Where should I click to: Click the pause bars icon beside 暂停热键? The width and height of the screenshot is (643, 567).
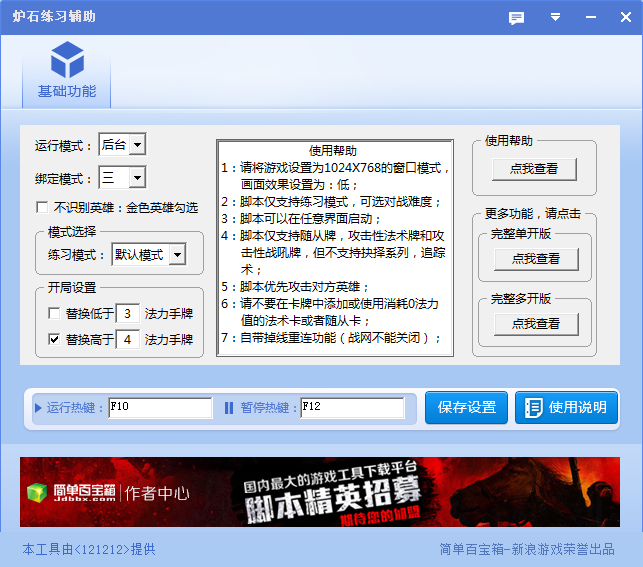tap(229, 408)
